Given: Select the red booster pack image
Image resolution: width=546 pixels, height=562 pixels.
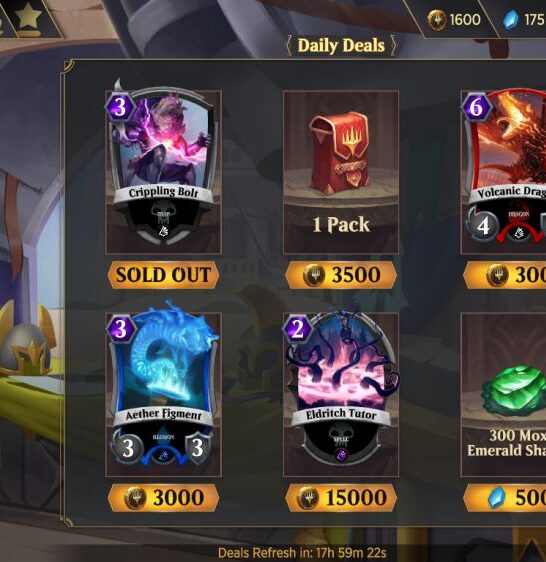Looking at the screenshot, I should 341,154.
